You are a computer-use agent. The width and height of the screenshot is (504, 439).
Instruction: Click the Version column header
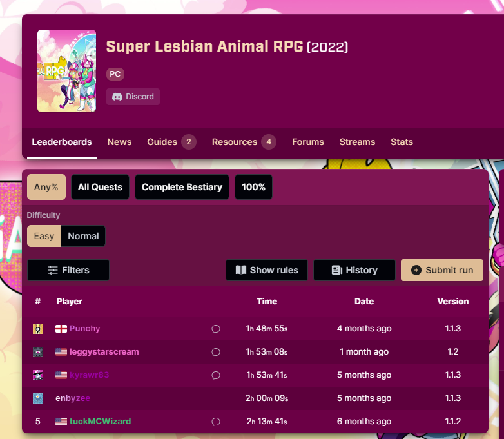coord(453,301)
